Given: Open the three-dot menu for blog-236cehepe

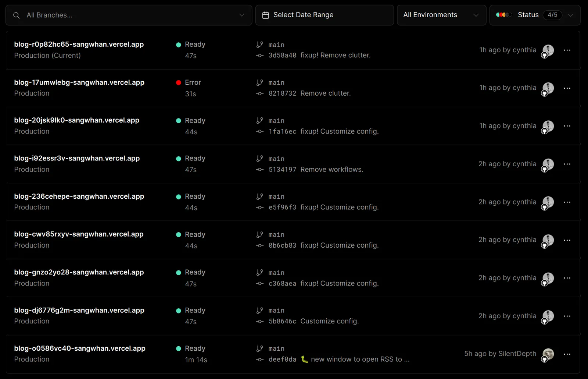Looking at the screenshot, I should [x=567, y=202].
